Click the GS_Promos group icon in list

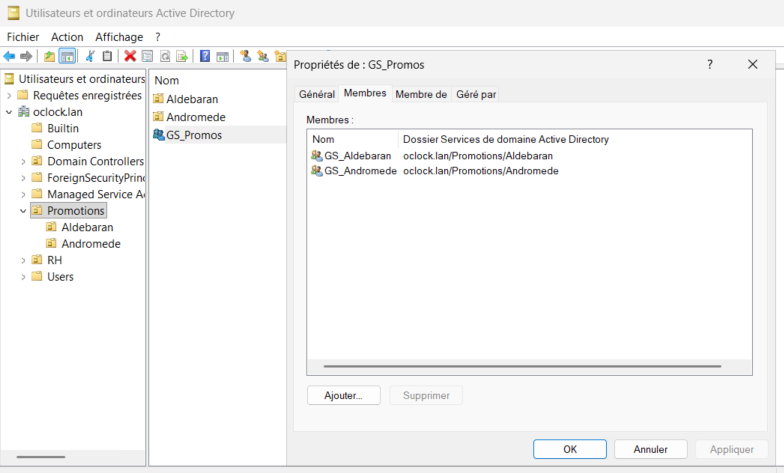(159, 135)
